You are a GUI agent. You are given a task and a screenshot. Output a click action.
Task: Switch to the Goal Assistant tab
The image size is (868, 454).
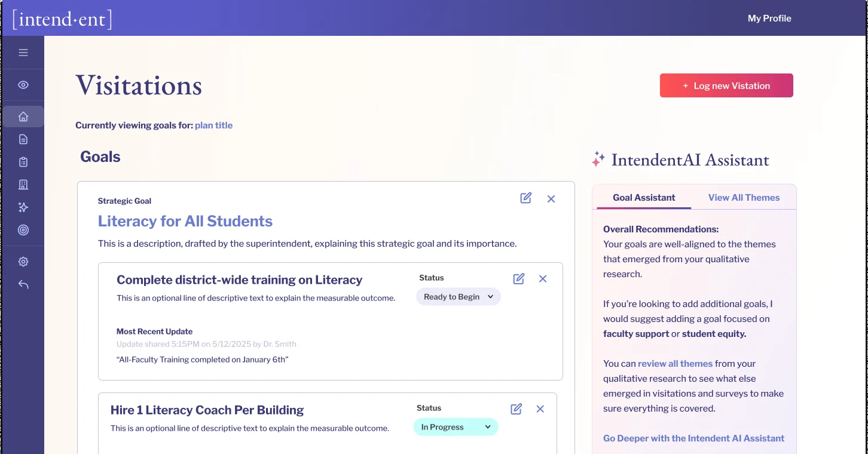pos(644,198)
